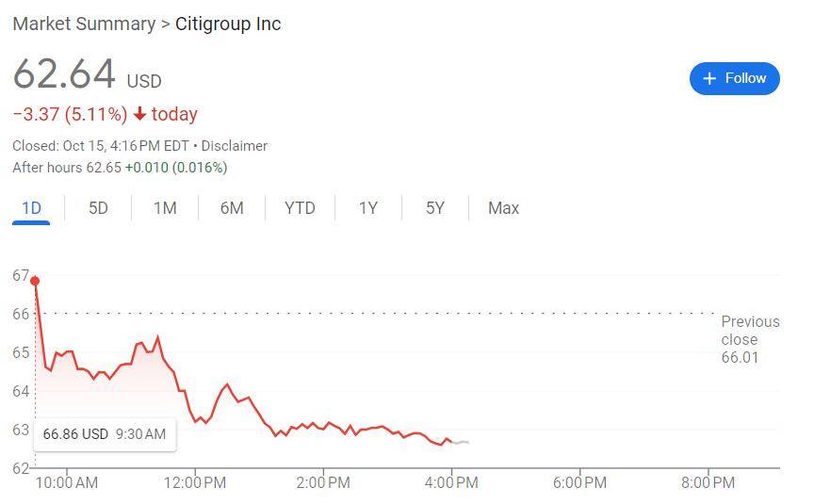Viewport: 814px width, 504px height.
Task: Click the plus icon in Follow
Action: point(709,78)
